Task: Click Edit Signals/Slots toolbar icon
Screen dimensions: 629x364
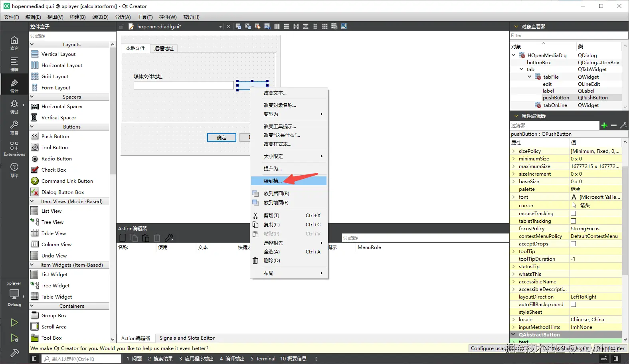Action: click(248, 26)
